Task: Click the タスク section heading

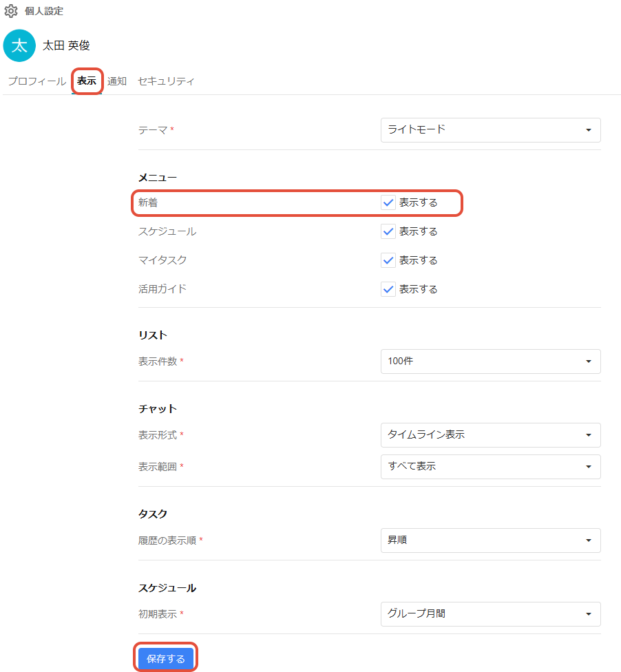Action: [152, 514]
